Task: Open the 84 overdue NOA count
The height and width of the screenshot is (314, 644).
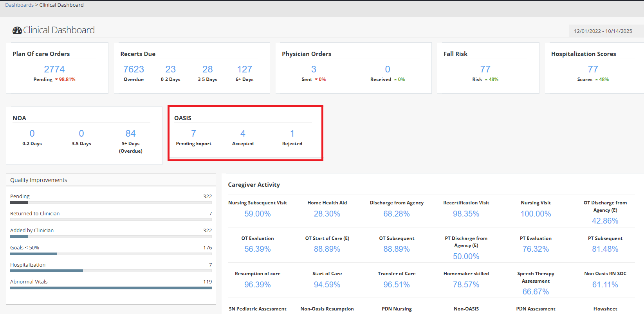Action: (130, 134)
